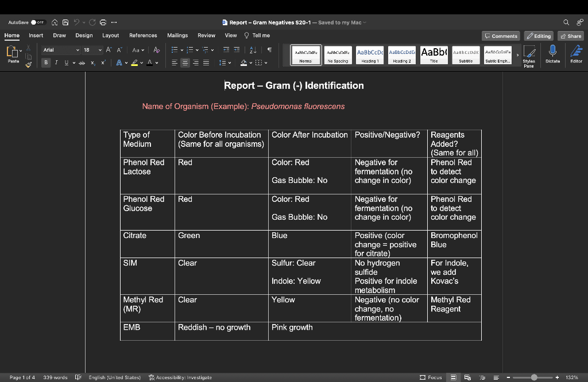Click the Save icon in title bar

(66, 22)
